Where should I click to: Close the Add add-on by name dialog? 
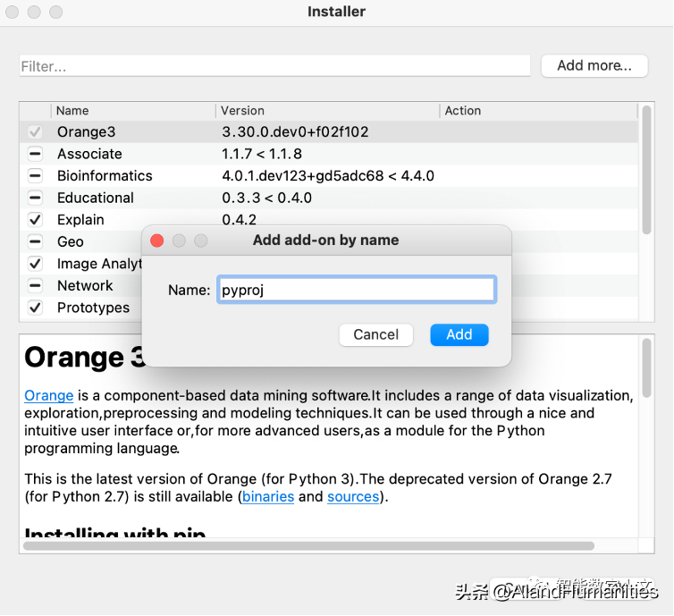click(157, 240)
